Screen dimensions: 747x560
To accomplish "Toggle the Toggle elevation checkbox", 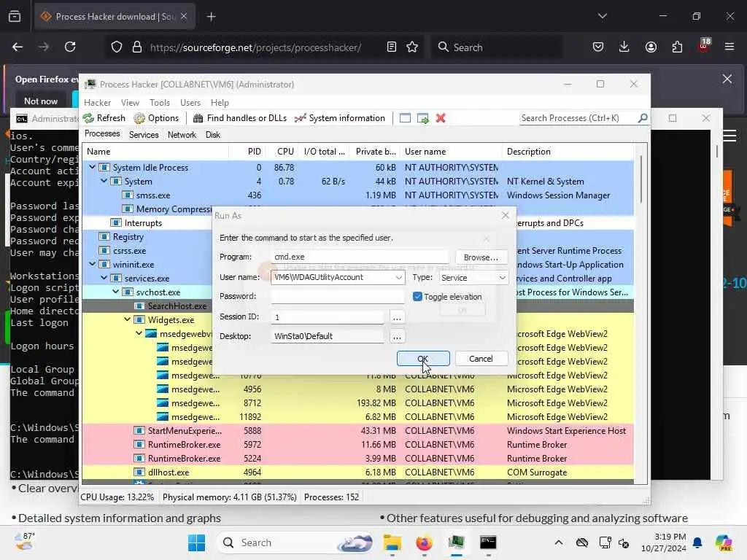I will 417,297.
